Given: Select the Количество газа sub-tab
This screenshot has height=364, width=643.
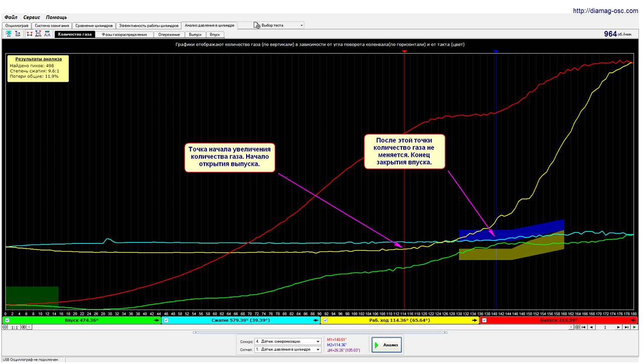Looking at the screenshot, I should click(x=74, y=35).
